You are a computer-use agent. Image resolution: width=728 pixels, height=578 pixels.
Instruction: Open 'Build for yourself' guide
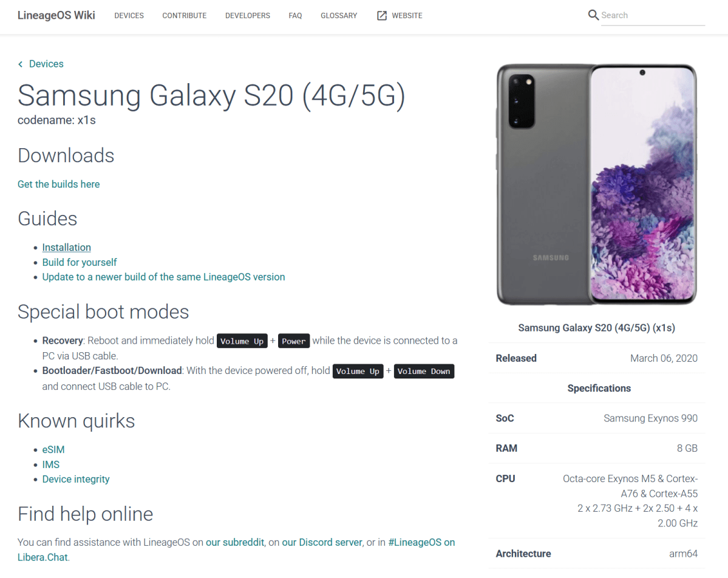[80, 262]
